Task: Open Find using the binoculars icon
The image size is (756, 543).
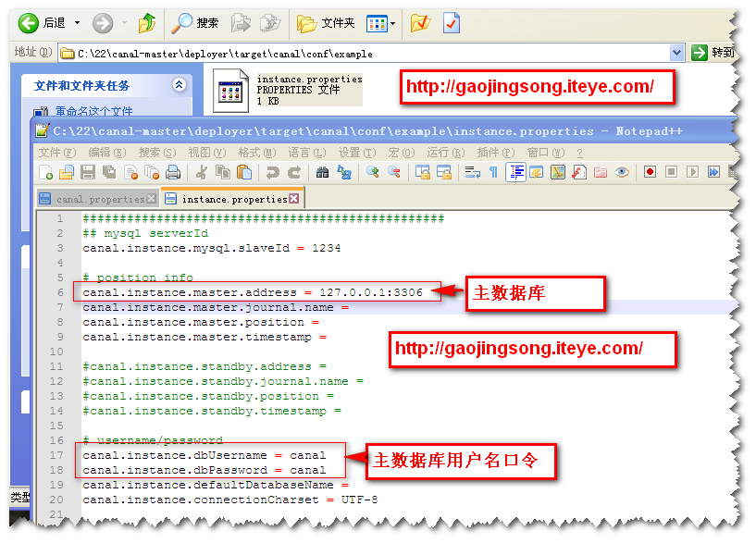Action: coord(323,172)
